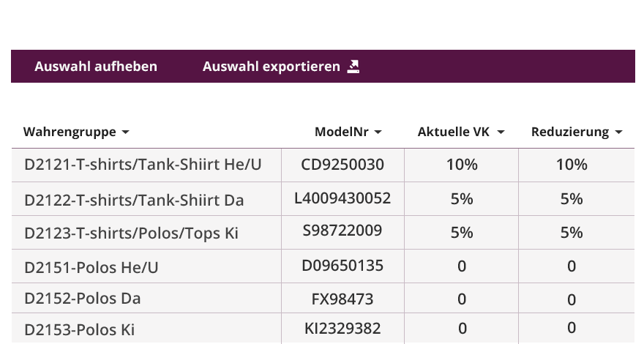This screenshot has width=644, height=344.
Task: Select the D2152-Polos Da row
Action: point(83,299)
